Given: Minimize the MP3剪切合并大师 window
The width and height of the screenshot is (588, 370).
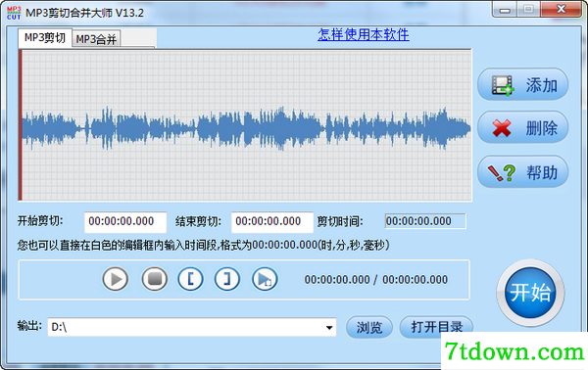Looking at the screenshot, I should (x=505, y=10).
